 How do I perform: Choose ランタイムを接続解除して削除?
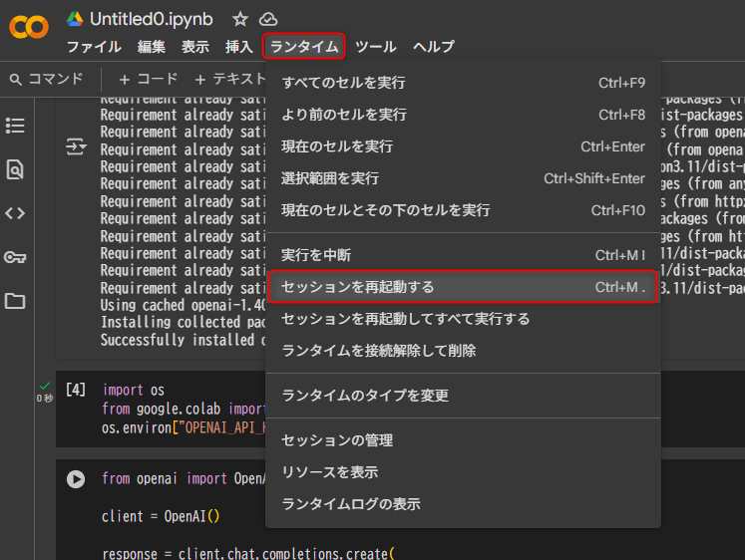click(463, 351)
